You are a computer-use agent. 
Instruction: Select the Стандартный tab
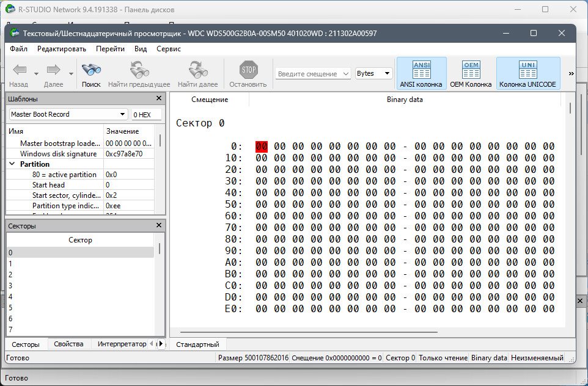click(197, 344)
